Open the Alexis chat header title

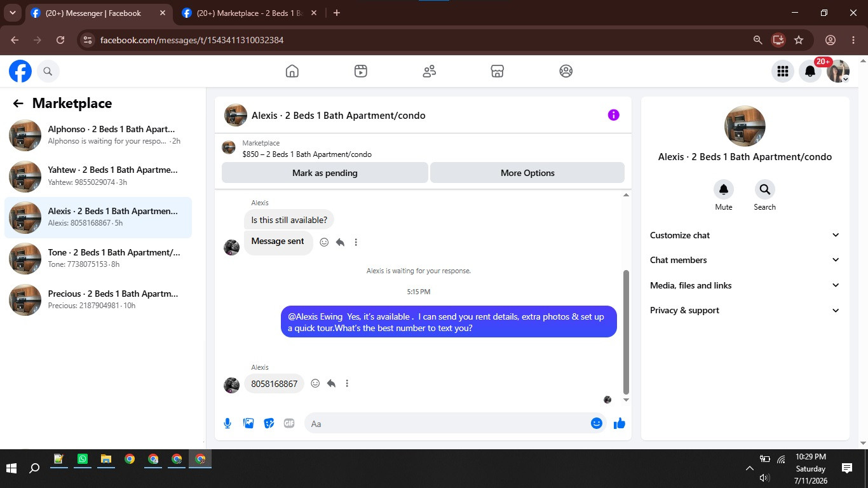pyautogui.click(x=339, y=116)
